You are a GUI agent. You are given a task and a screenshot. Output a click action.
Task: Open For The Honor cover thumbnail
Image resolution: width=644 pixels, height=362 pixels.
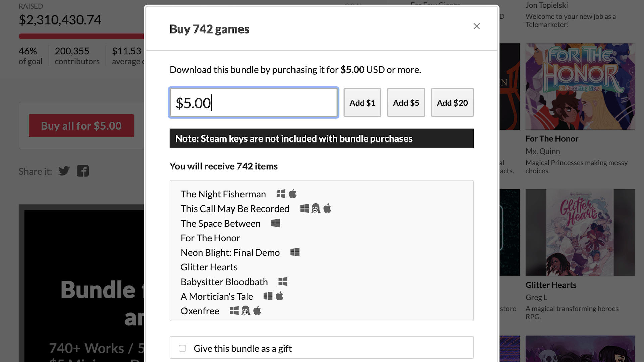pos(580,86)
